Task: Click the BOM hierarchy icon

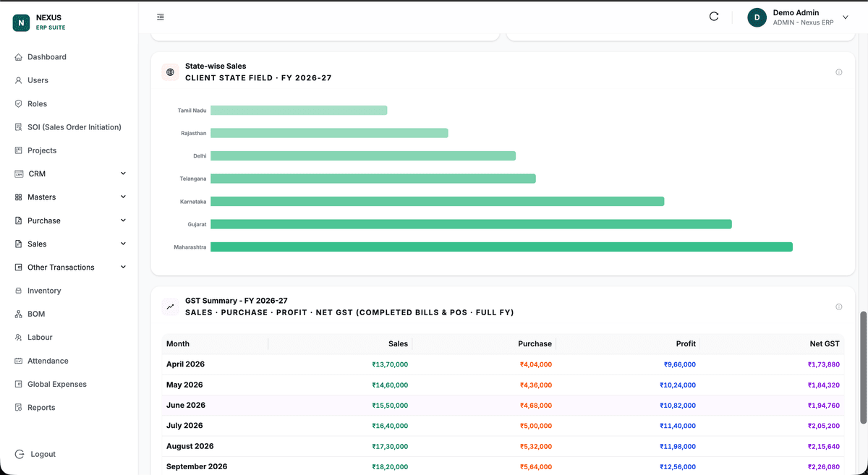Action: click(18, 314)
